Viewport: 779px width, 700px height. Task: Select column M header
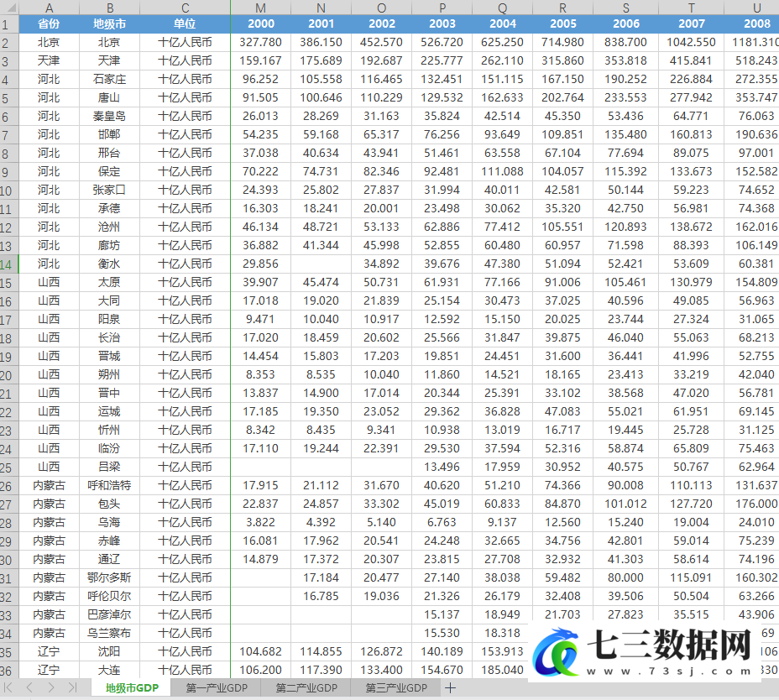coord(261,8)
